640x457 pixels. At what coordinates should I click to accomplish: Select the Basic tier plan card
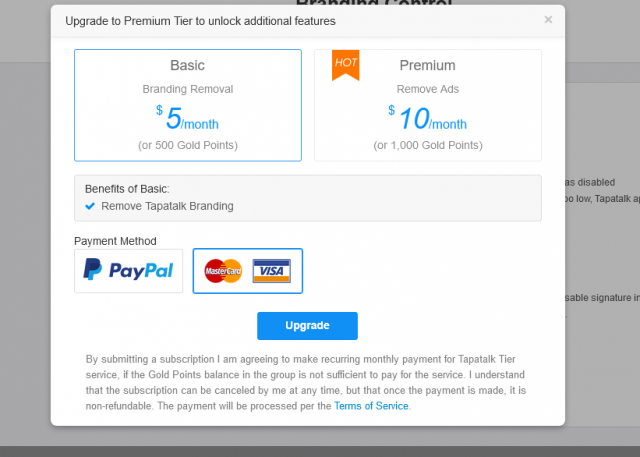tap(187, 105)
